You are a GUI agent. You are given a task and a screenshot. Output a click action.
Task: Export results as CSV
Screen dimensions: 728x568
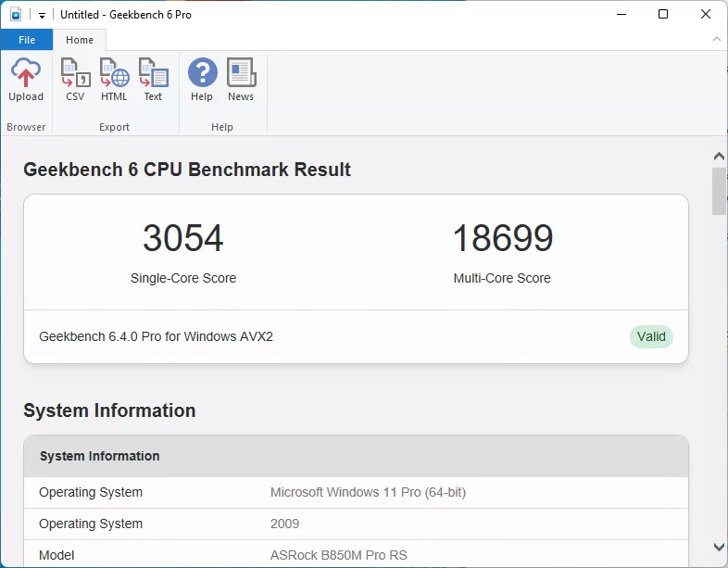[x=75, y=81]
